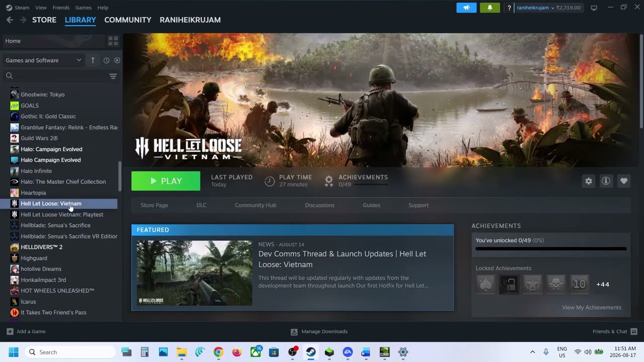Expand Games and Software dropdown
This screenshot has width=644, height=362.
[x=43, y=60]
